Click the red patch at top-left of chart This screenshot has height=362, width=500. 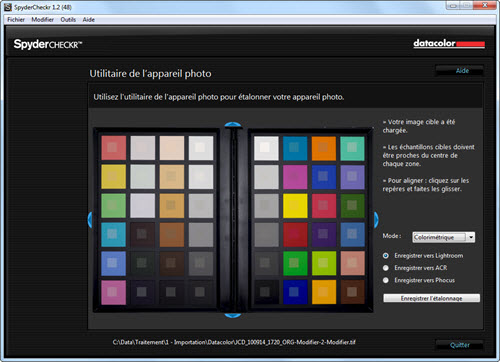(114, 148)
